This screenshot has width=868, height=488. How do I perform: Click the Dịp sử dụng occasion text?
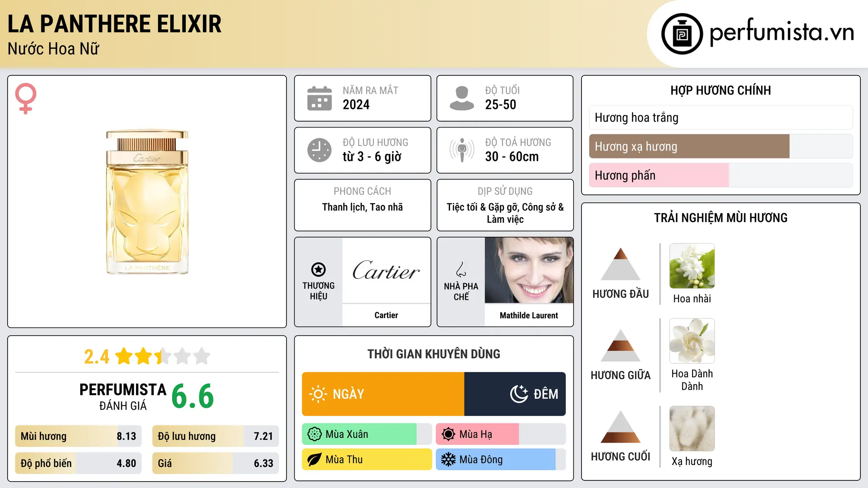pyautogui.click(x=505, y=213)
